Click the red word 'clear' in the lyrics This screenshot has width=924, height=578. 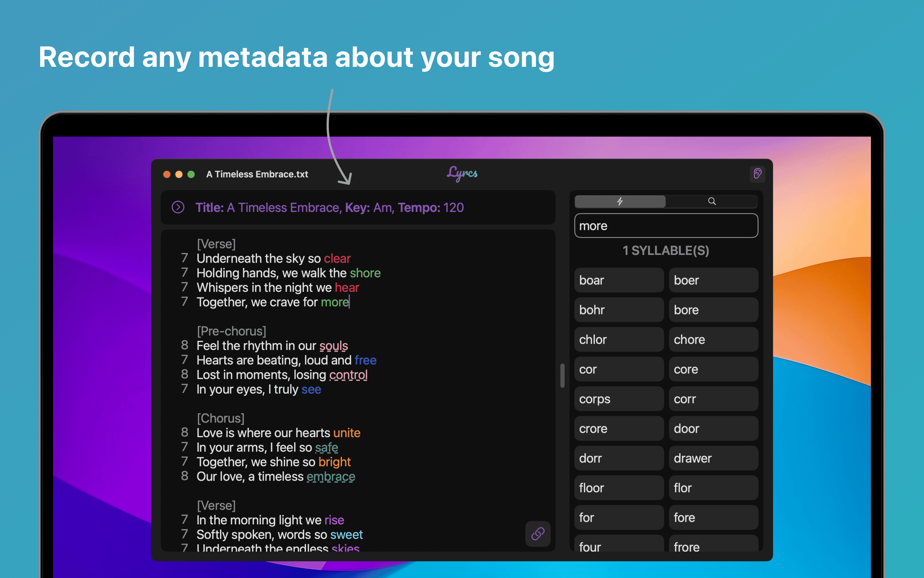(337, 258)
